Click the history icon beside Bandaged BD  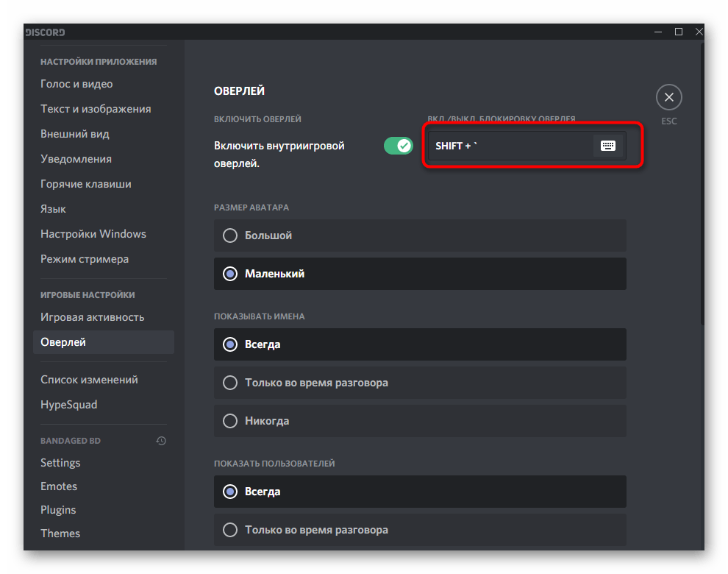(161, 441)
